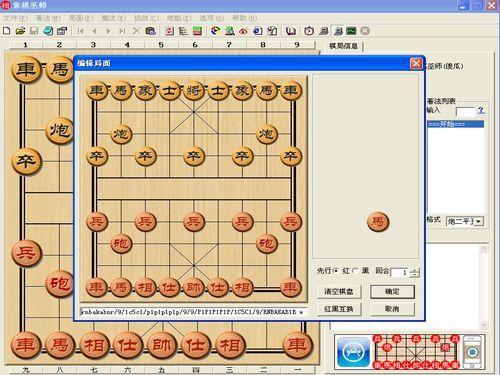Select center black 卒 on edit board

click(x=193, y=156)
